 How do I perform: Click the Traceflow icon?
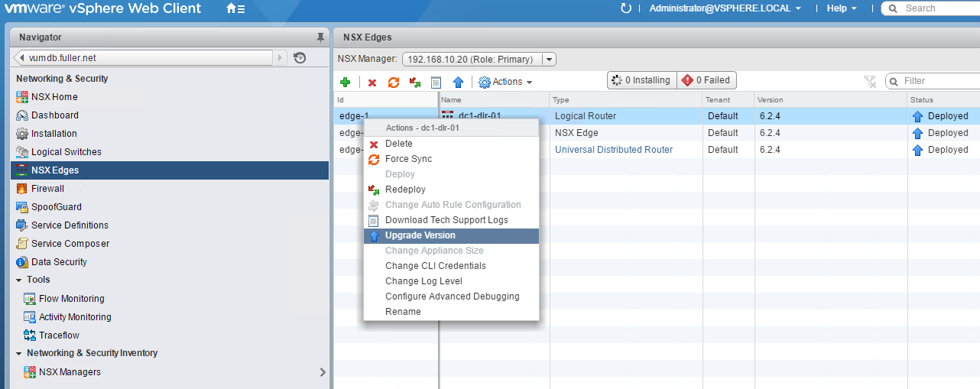click(x=30, y=336)
